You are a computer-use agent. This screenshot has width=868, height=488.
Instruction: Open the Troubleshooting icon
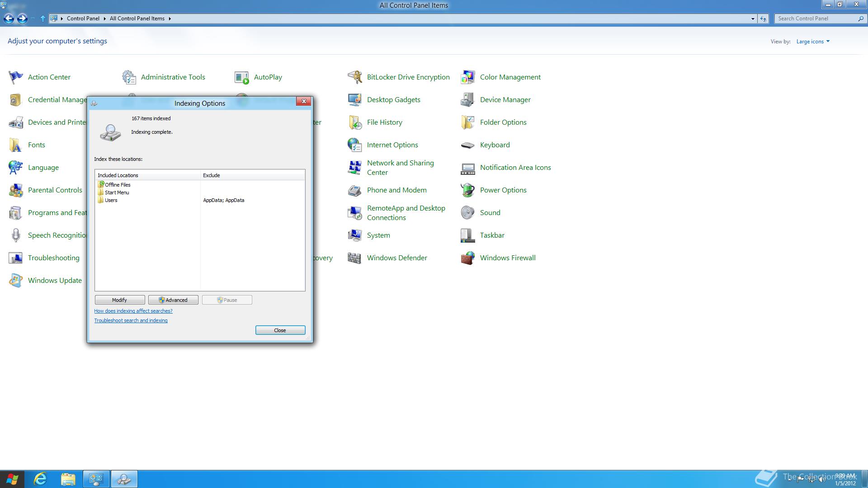click(x=16, y=258)
